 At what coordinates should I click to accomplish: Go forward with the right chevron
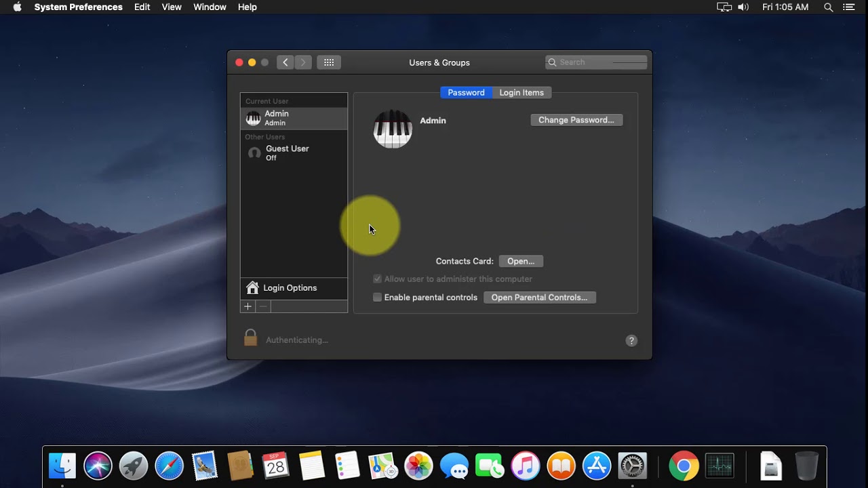click(x=303, y=62)
